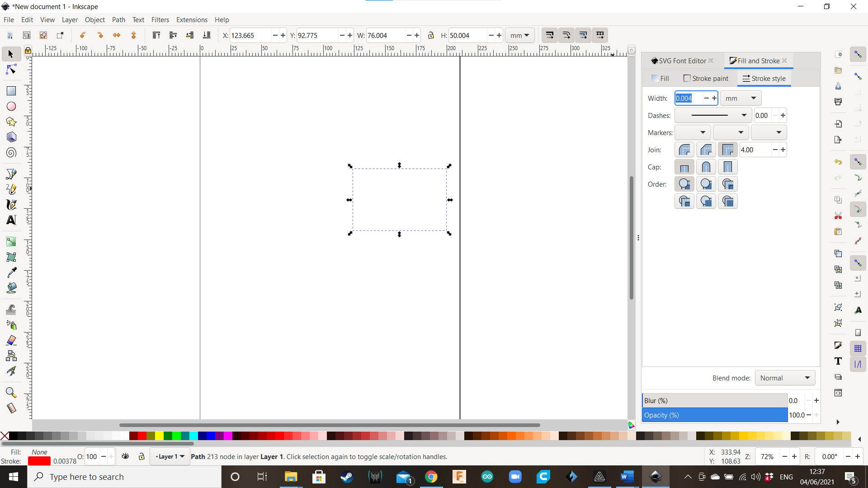Select the Star tool
This screenshot has width=868, height=488.
pos(11,122)
